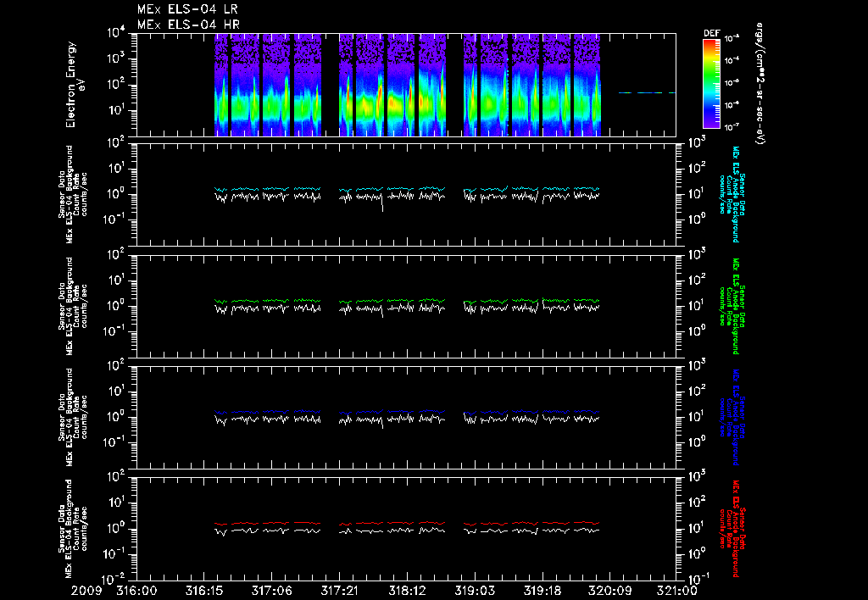
Task: Click the DEF color bar legend
Action: pyautogui.click(x=711, y=83)
